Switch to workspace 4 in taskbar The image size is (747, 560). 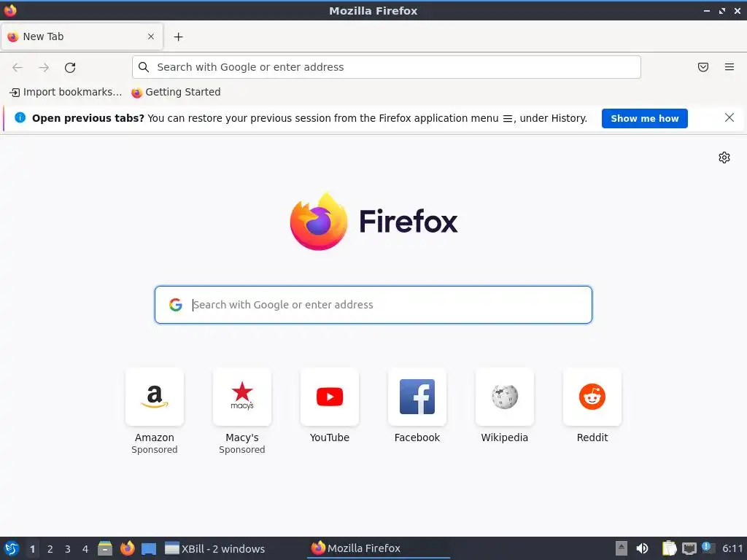point(85,549)
